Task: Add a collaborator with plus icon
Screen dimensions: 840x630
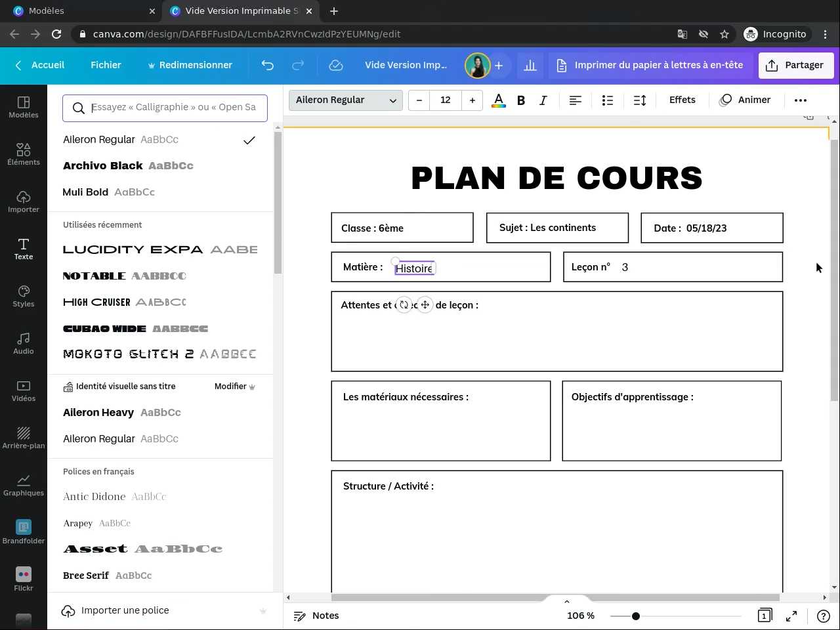Action: [499, 65]
